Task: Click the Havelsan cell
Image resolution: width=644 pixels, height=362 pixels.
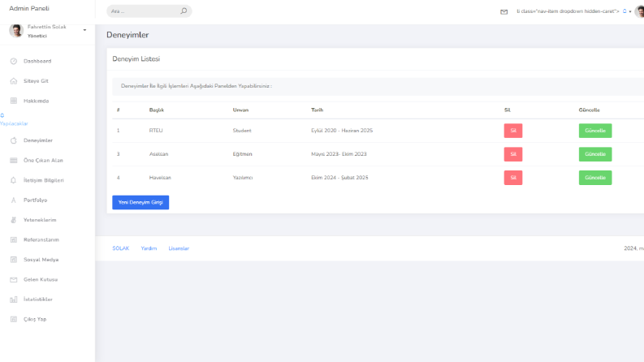Action: coord(160,178)
